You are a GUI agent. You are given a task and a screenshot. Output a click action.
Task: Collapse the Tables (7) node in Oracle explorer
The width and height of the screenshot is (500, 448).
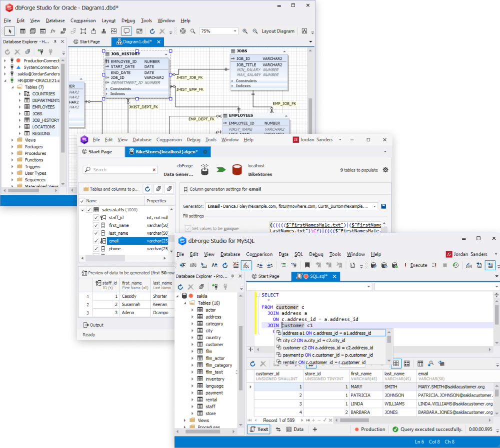click(x=12, y=87)
